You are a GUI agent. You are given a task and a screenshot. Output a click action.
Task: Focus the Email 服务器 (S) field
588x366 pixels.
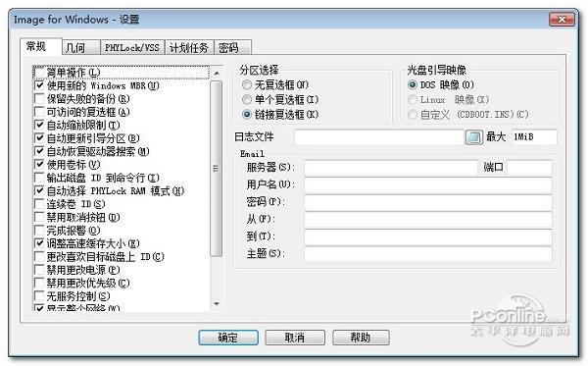point(391,168)
